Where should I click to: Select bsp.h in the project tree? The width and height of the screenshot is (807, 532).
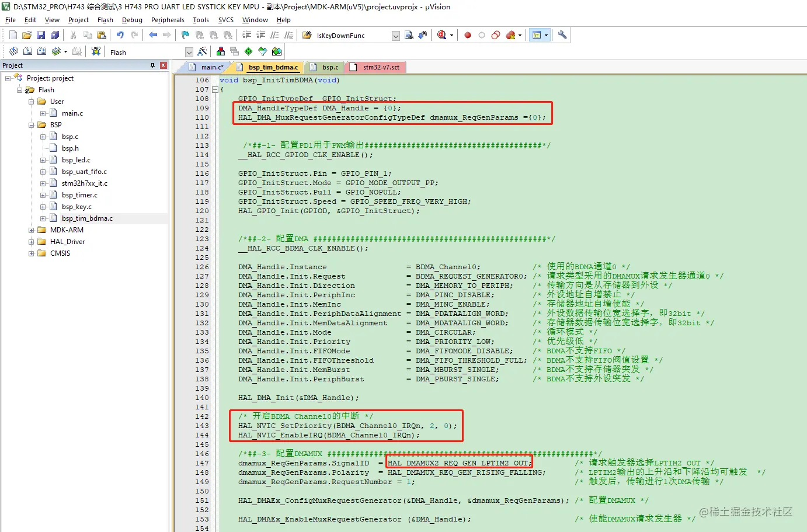[x=70, y=148]
